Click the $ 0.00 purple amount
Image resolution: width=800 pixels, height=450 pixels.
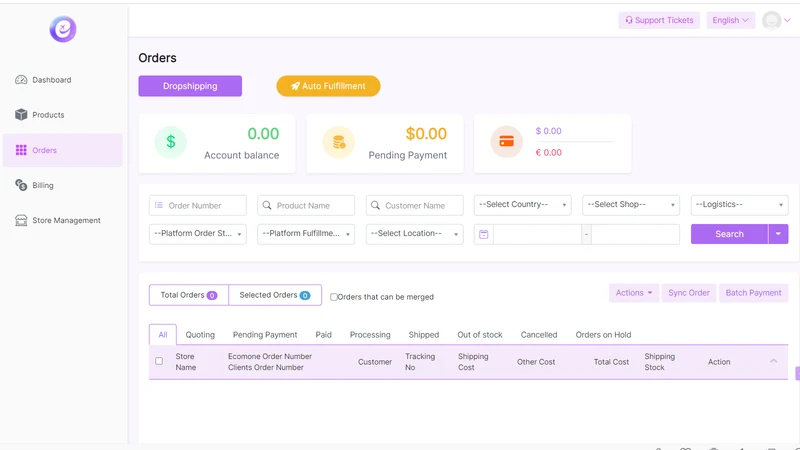[x=548, y=131]
